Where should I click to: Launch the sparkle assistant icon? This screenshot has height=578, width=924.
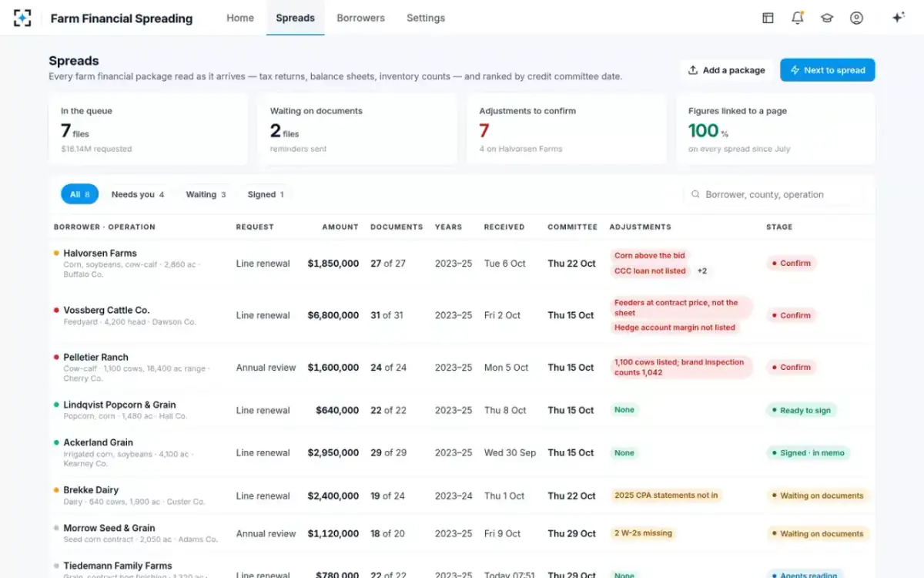coord(898,18)
